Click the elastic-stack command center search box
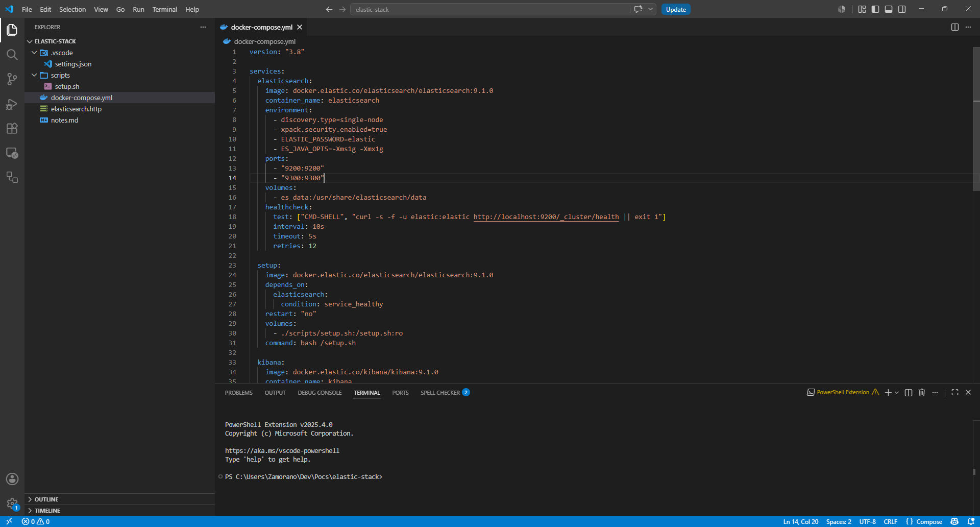 click(490, 9)
